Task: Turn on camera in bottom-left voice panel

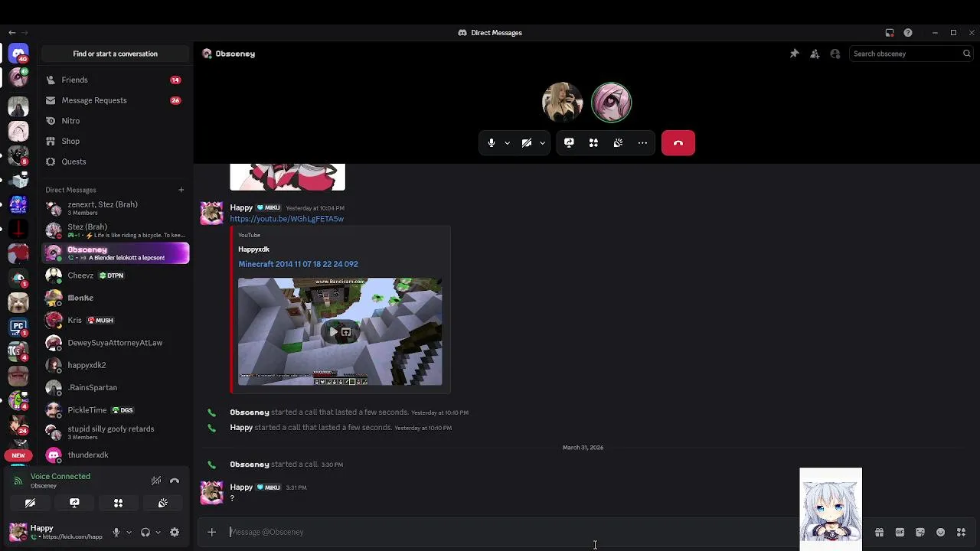Action: [30, 503]
